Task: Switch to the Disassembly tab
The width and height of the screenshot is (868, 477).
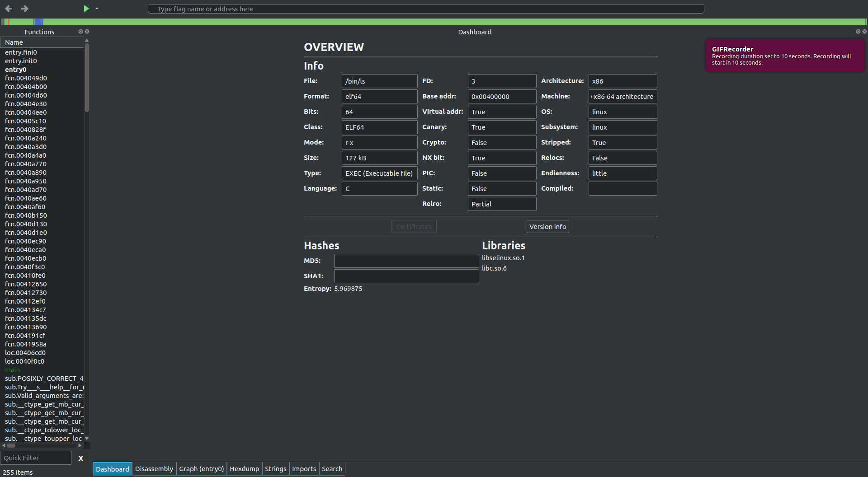Action: click(154, 469)
